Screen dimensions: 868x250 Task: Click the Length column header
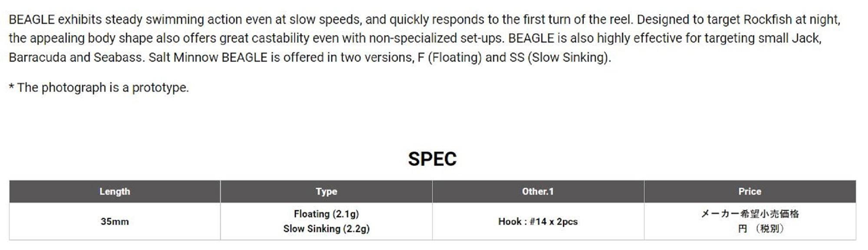[x=115, y=191]
